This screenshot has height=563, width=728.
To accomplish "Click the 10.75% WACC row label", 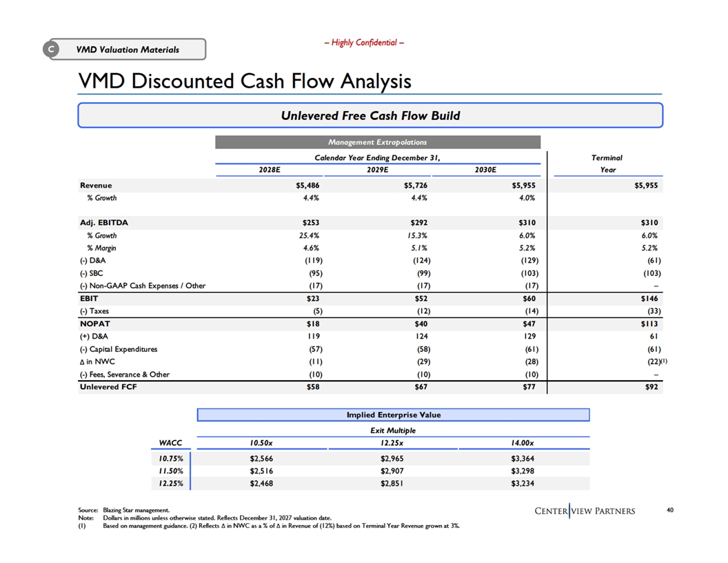I will pyautogui.click(x=168, y=457).
